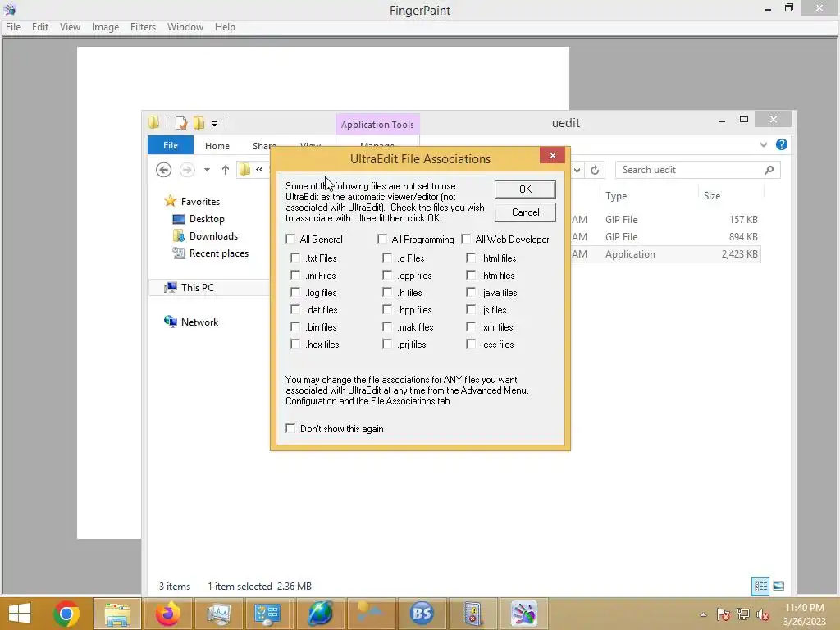The image size is (840, 630).
Task: Tick the .log files checkbox
Action: point(295,292)
